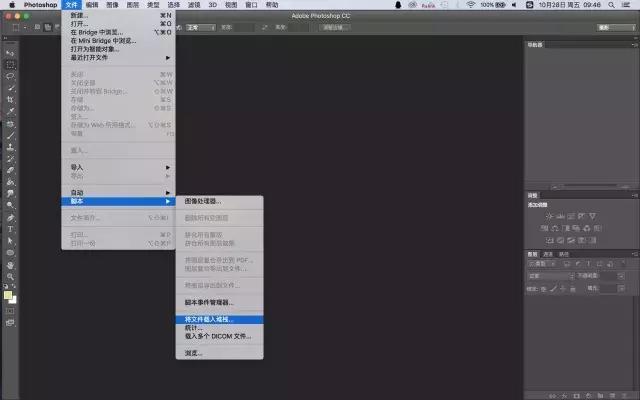Select the Move tool in the toolbox
640x400 pixels.
tap(10, 52)
